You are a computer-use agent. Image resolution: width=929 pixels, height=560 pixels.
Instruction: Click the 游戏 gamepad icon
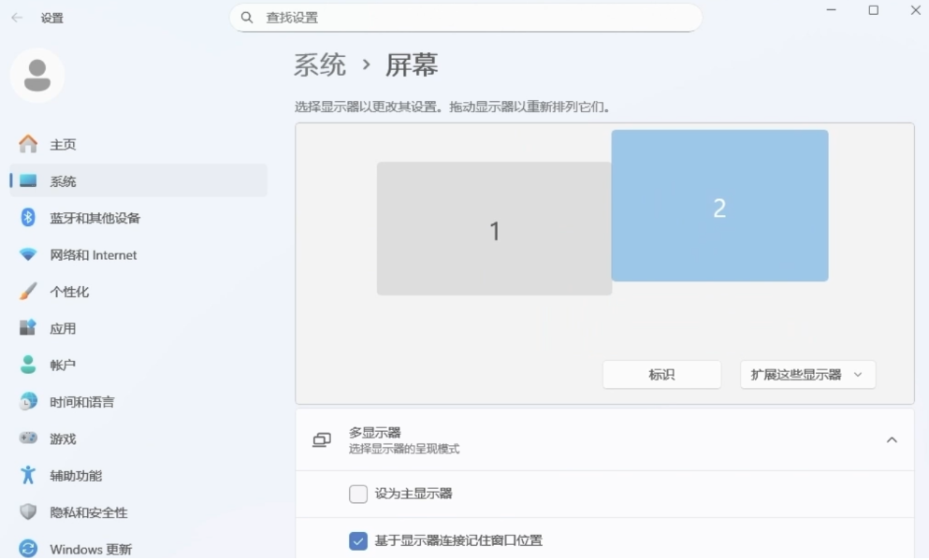28,438
